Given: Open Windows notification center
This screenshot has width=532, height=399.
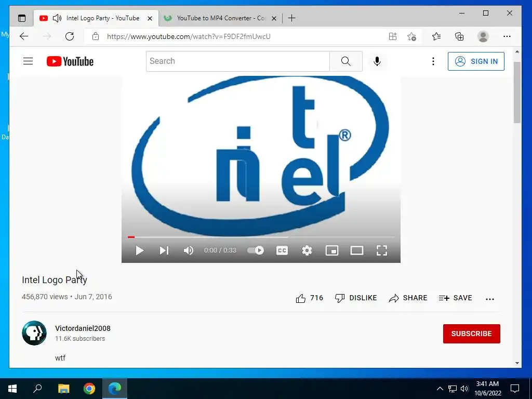Looking at the screenshot, I should [x=515, y=389].
